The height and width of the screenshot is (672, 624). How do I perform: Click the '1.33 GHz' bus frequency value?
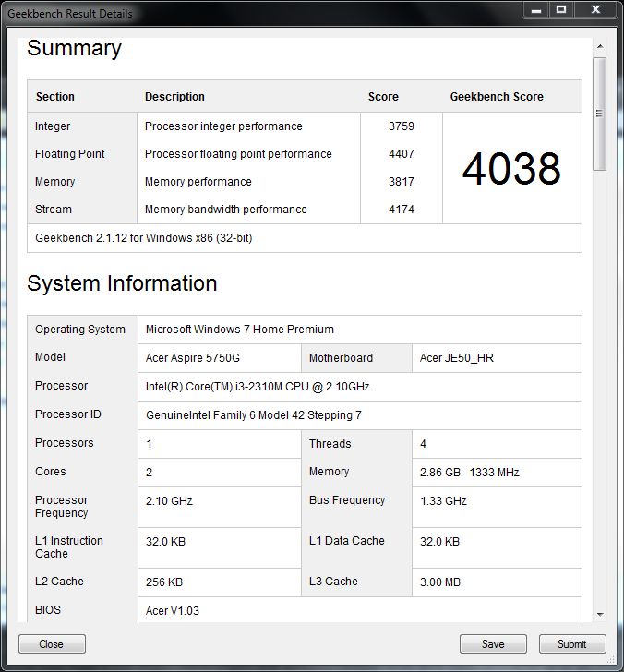click(x=443, y=501)
